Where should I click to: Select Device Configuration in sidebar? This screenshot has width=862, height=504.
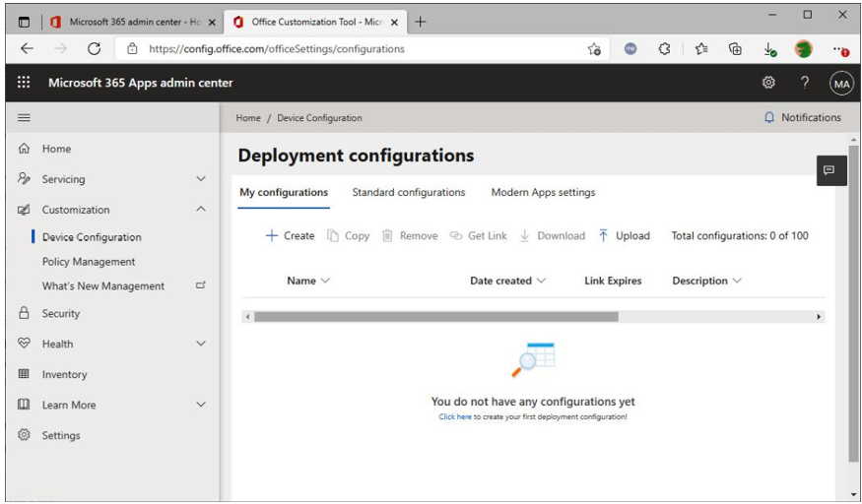click(x=92, y=237)
